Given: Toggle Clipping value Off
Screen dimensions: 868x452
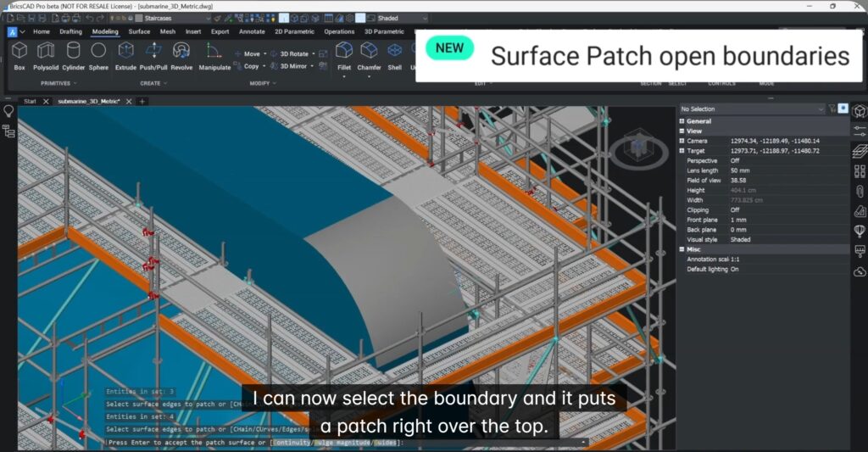Looking at the screenshot, I should [735, 210].
